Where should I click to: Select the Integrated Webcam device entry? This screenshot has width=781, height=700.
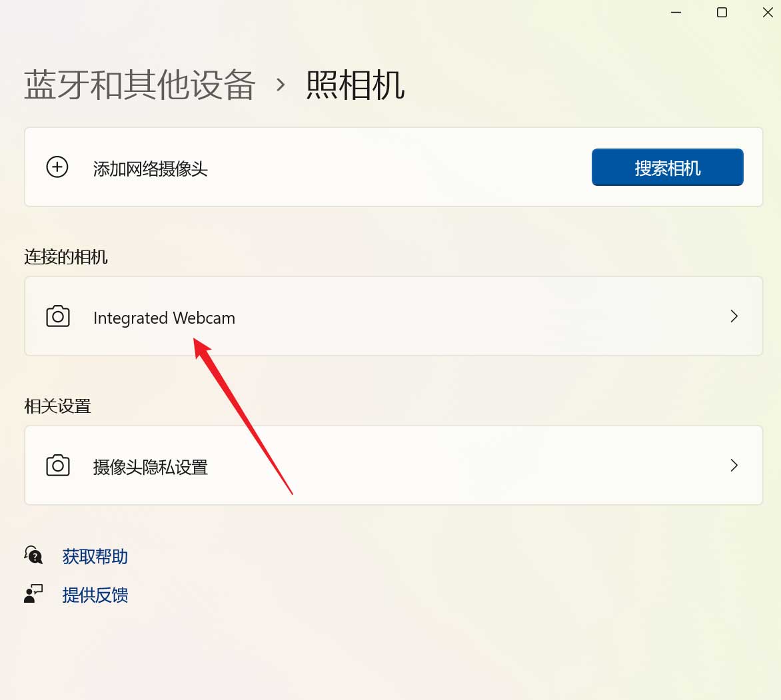[x=393, y=316]
